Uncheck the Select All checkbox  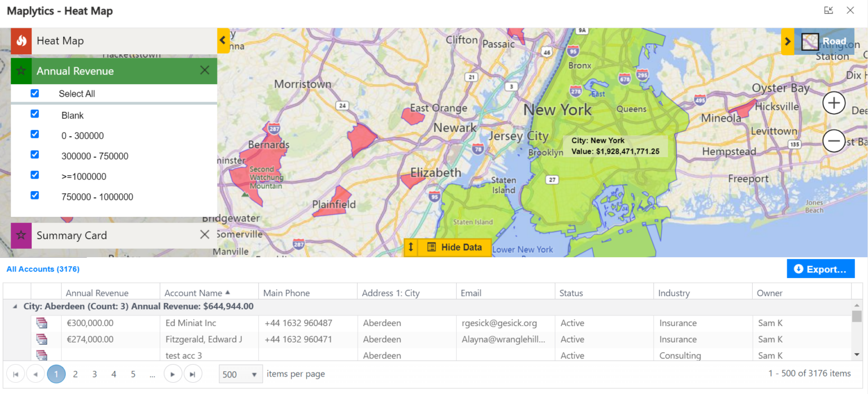point(34,93)
